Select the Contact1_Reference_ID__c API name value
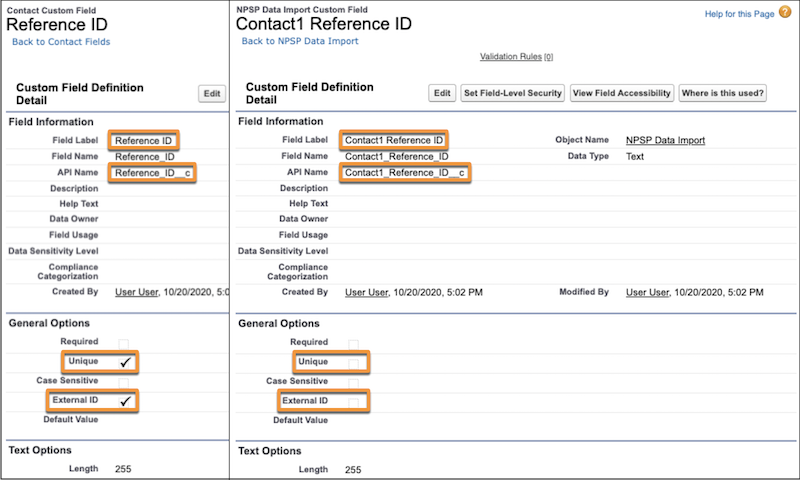The image size is (800, 480). pos(405,172)
